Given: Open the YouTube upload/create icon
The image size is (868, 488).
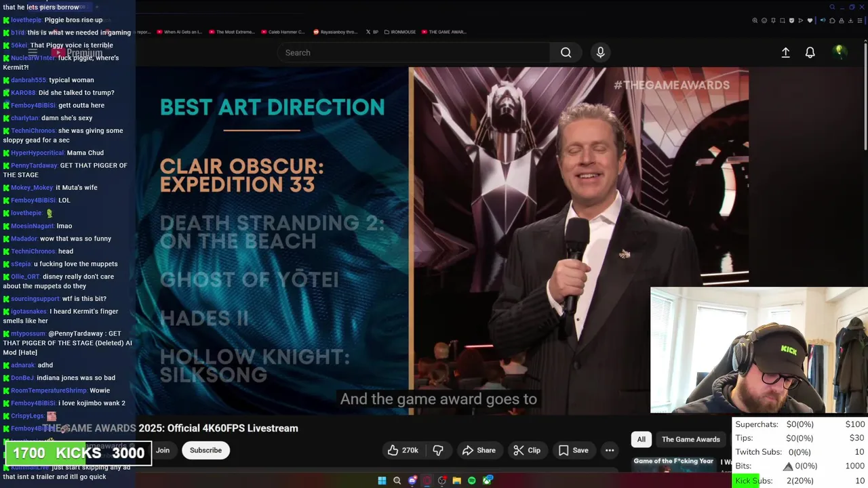Looking at the screenshot, I should pyautogui.click(x=785, y=52).
